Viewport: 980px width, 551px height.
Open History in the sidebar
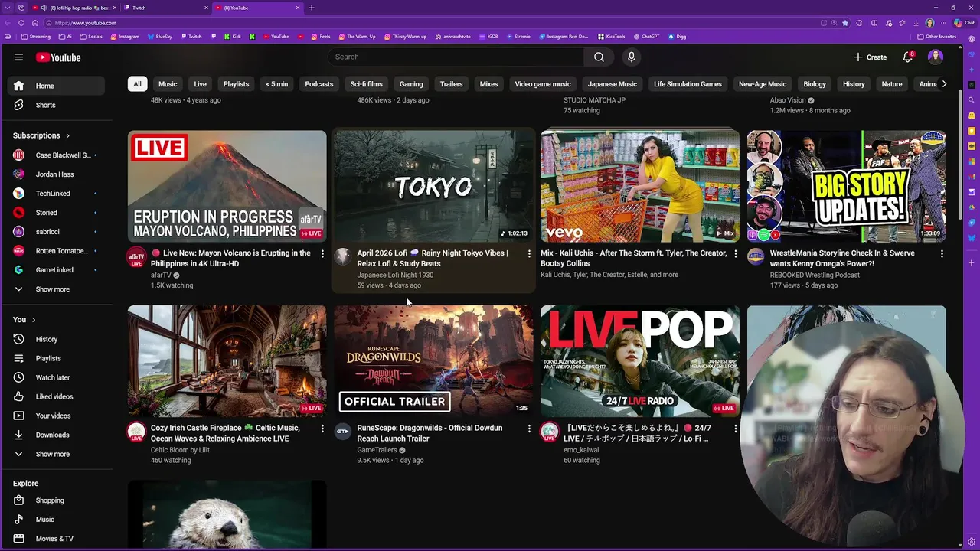click(x=57, y=339)
